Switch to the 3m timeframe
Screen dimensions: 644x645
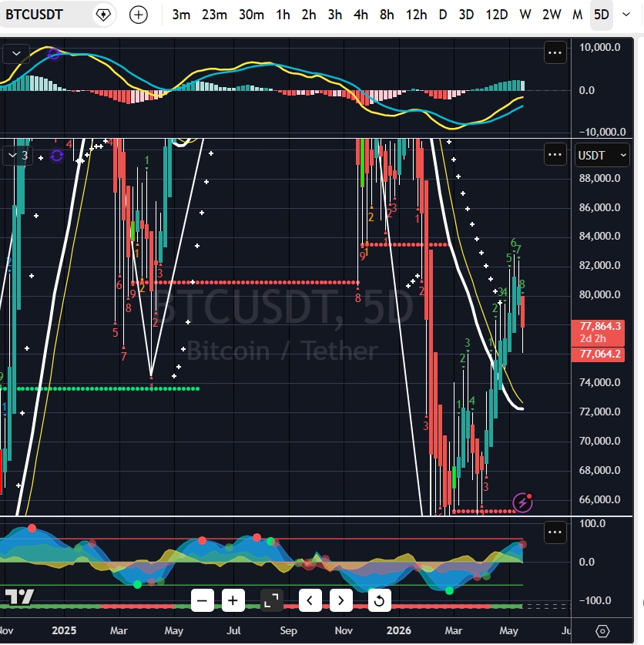click(x=181, y=15)
